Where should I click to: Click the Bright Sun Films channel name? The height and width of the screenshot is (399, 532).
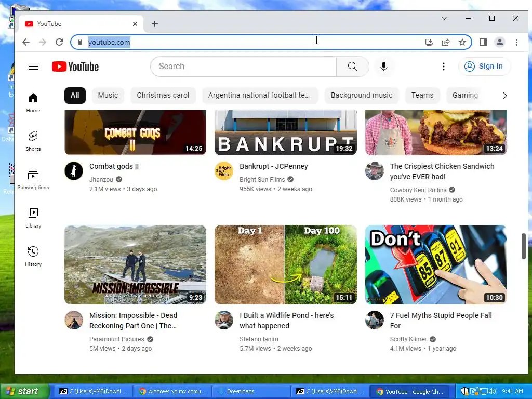262,179
